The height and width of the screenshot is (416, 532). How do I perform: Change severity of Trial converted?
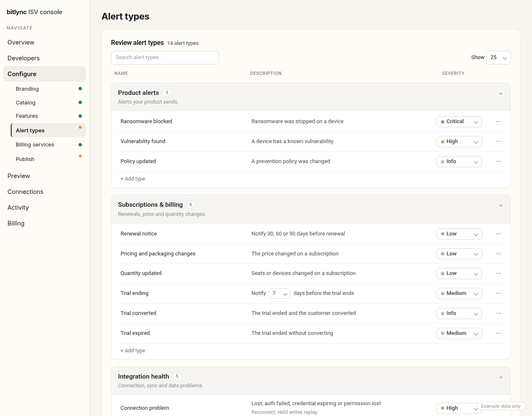459,313
